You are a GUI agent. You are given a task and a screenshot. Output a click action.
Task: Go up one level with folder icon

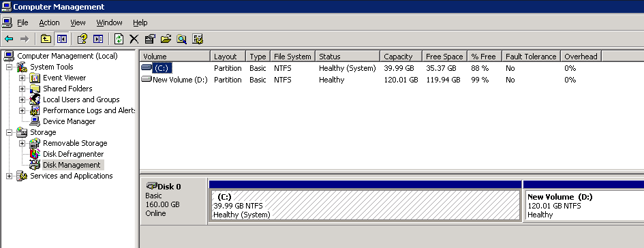tap(46, 39)
